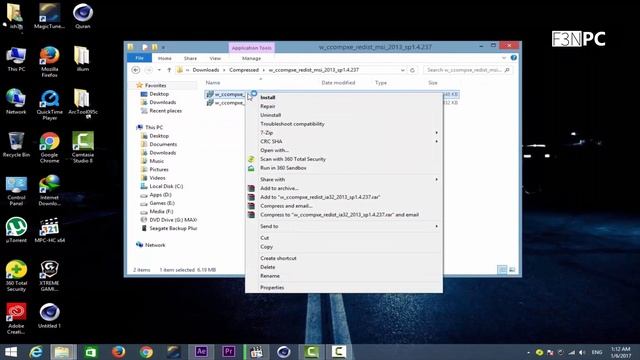Click the Up one level arrow

(x=169, y=70)
